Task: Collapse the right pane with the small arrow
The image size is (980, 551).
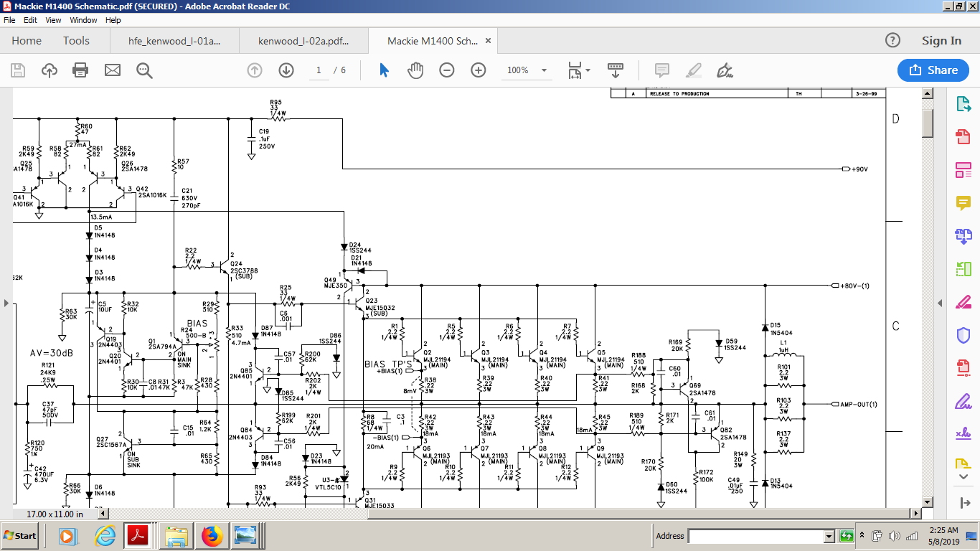Action: pyautogui.click(x=941, y=303)
